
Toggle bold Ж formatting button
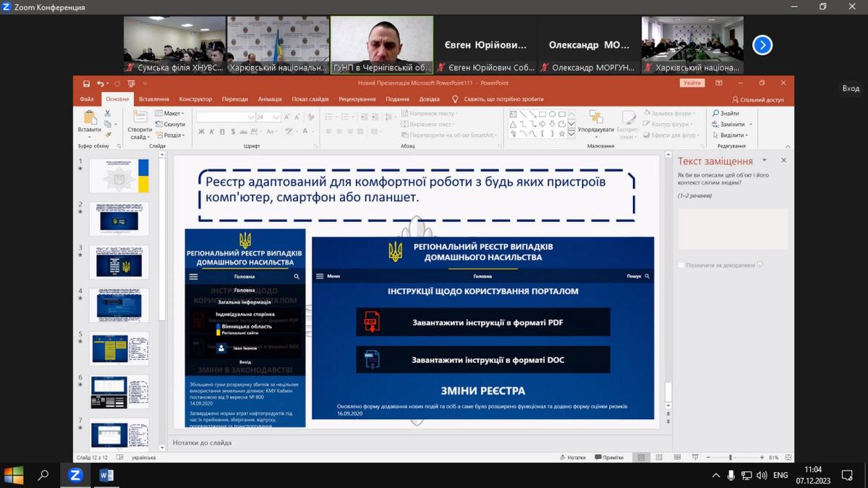coord(202,132)
